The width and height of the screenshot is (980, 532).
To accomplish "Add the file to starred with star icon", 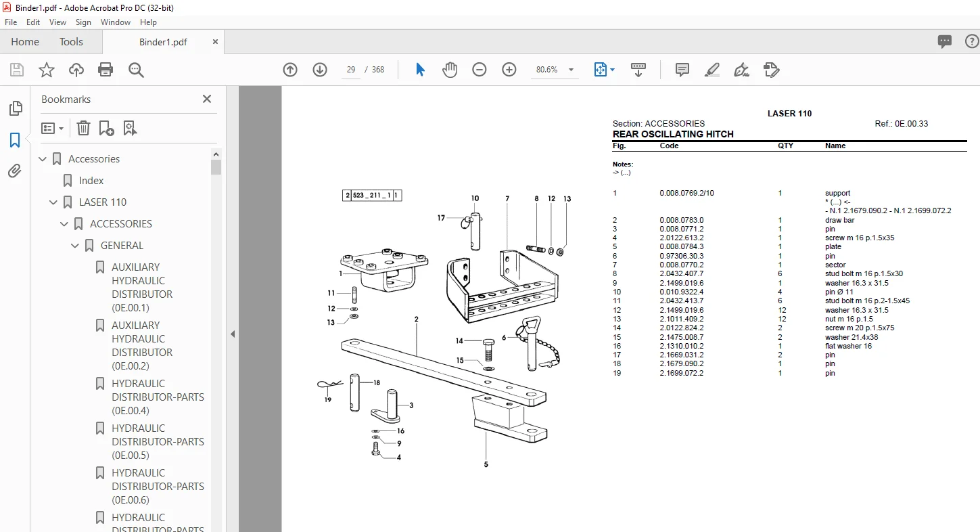I will pos(47,70).
